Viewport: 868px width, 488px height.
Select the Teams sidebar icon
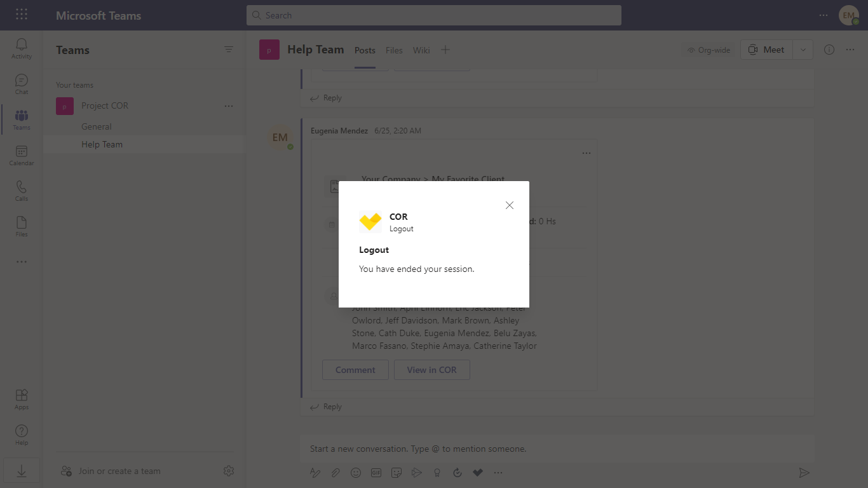pos(22,119)
